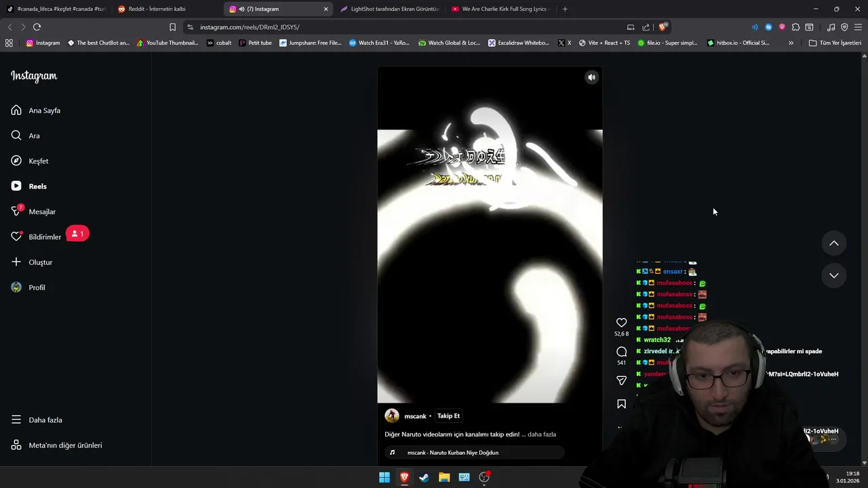The image size is (868, 488).
Task: Open the extensions puzzle icon
Action: click(x=795, y=27)
